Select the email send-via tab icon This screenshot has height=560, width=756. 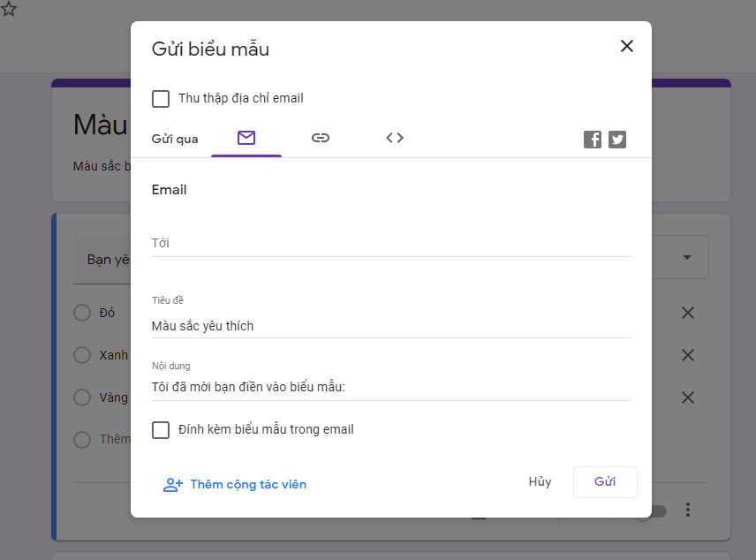point(246,138)
